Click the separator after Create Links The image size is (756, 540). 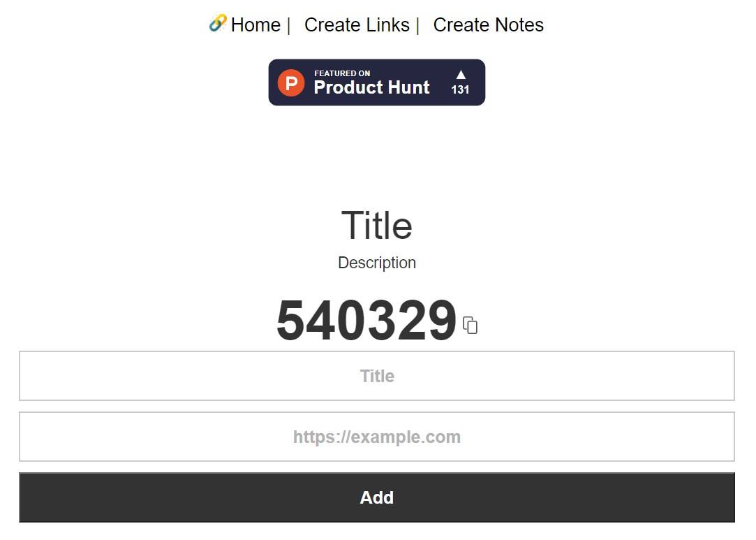417,25
